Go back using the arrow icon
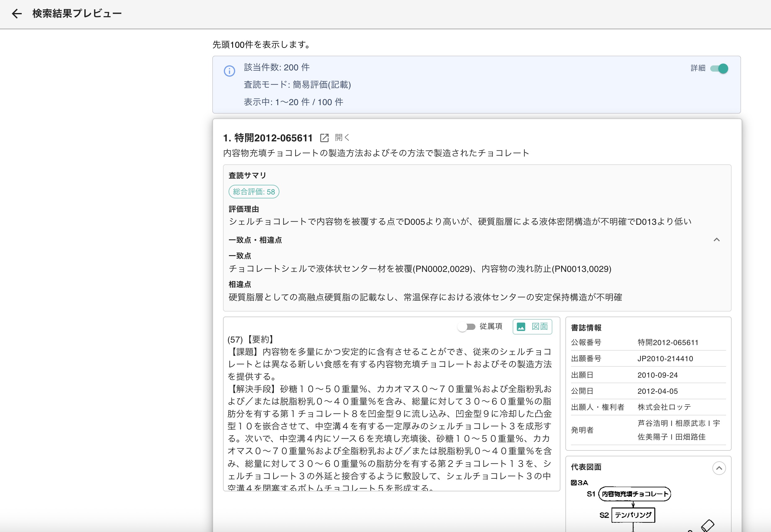This screenshot has height=532, width=771. 16,13
